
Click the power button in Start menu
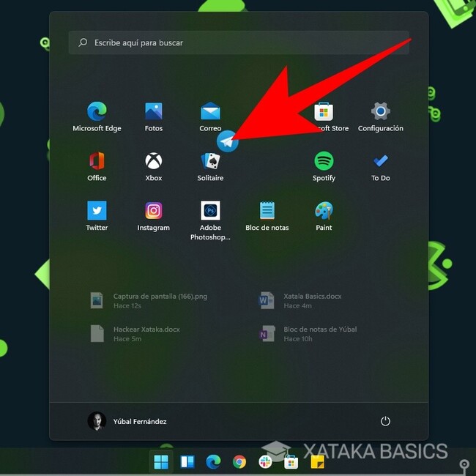(x=385, y=421)
